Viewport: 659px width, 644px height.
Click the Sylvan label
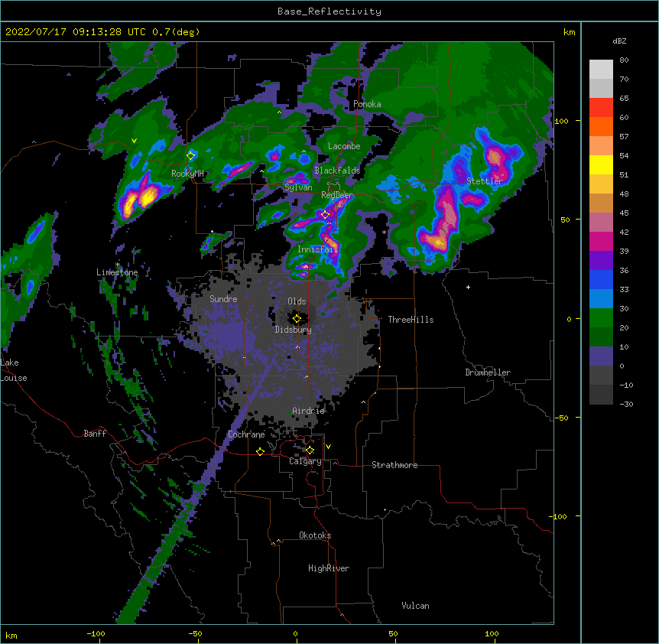point(298,187)
